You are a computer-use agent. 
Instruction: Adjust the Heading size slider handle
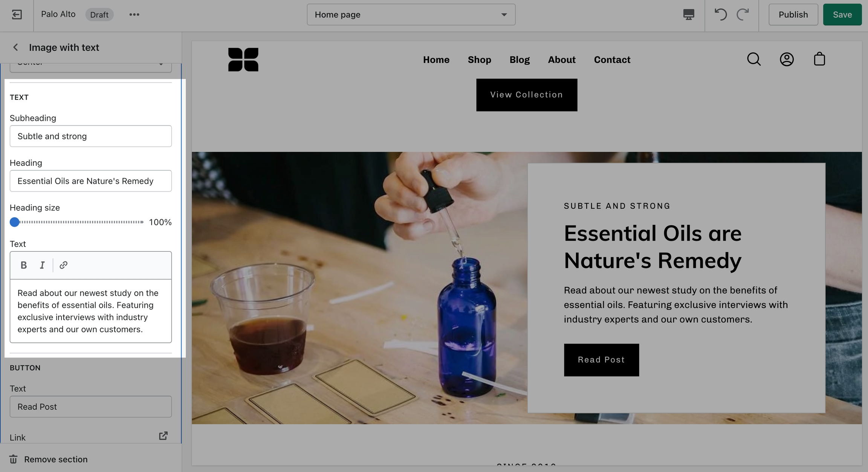[14, 222]
